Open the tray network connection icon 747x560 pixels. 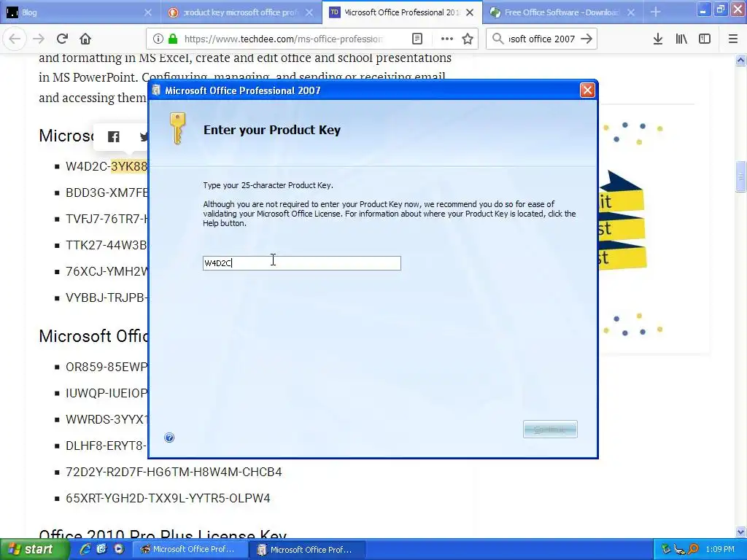[680, 550]
